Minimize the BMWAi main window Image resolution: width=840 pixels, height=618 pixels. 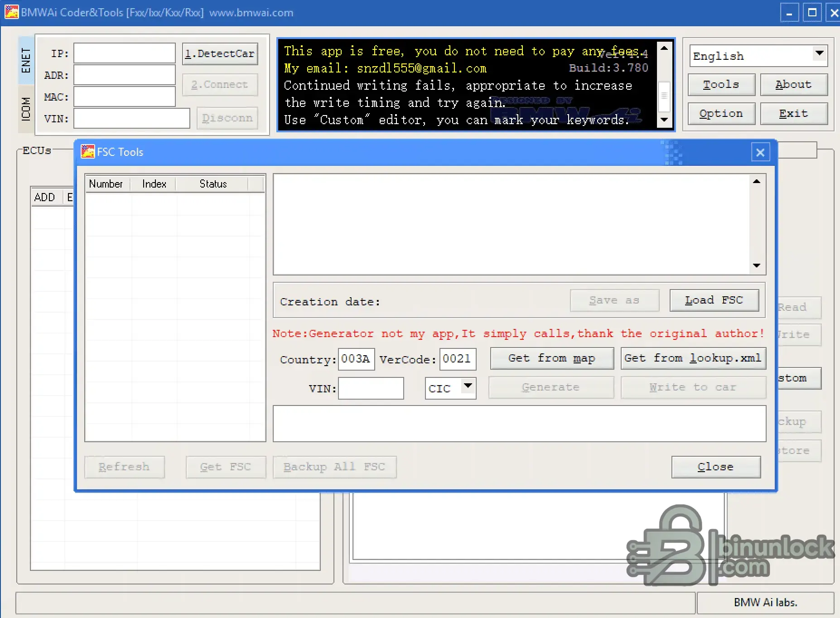(789, 13)
